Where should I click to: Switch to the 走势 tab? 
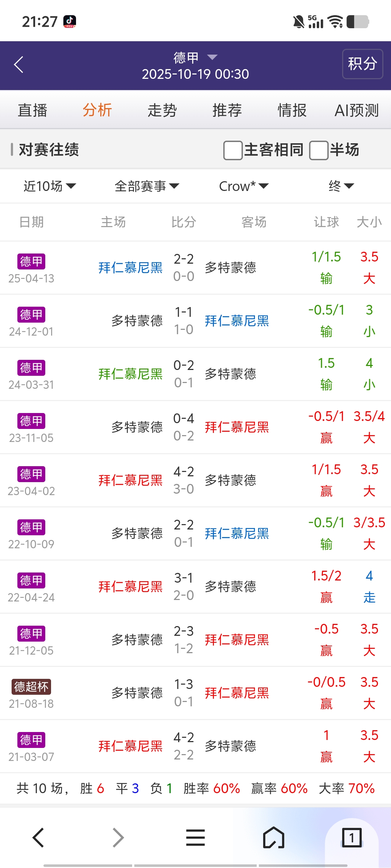click(162, 110)
